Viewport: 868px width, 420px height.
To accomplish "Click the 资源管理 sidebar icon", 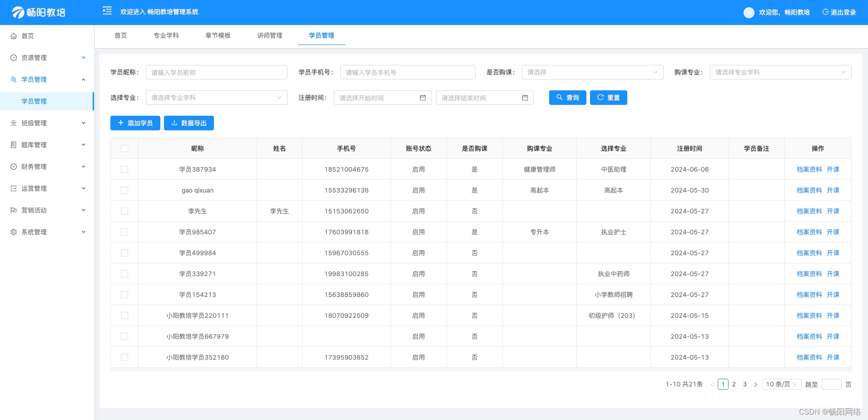I will tap(14, 58).
